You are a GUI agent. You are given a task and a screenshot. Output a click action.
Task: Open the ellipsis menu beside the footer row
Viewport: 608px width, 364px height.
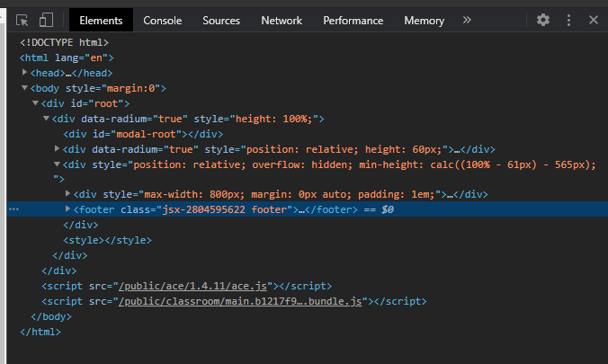13,209
